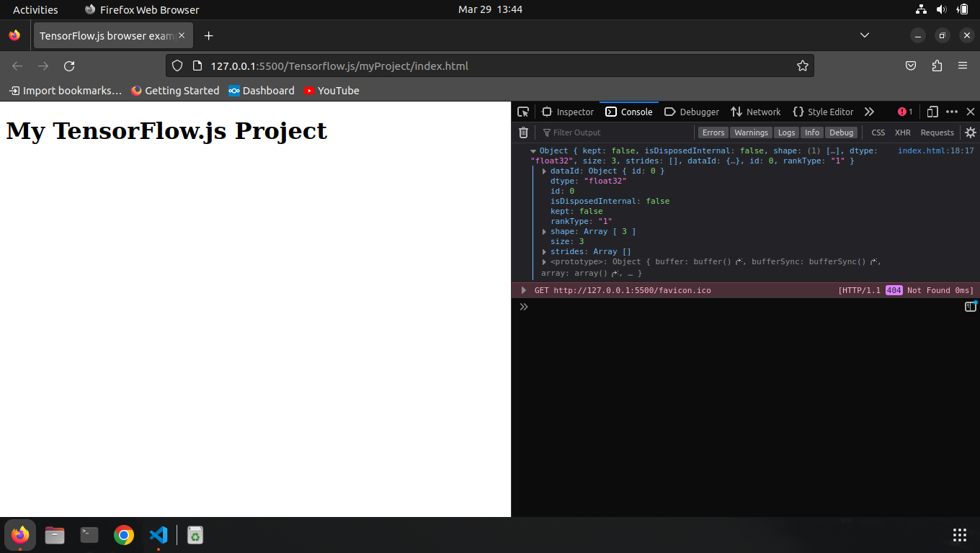This screenshot has height=553, width=980.
Task: Disable the Debug log filter
Action: point(841,132)
